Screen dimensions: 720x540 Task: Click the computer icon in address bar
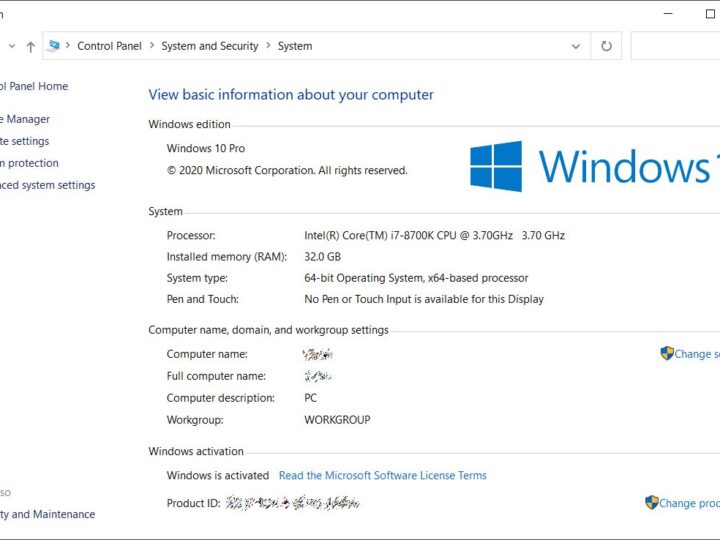(54, 46)
